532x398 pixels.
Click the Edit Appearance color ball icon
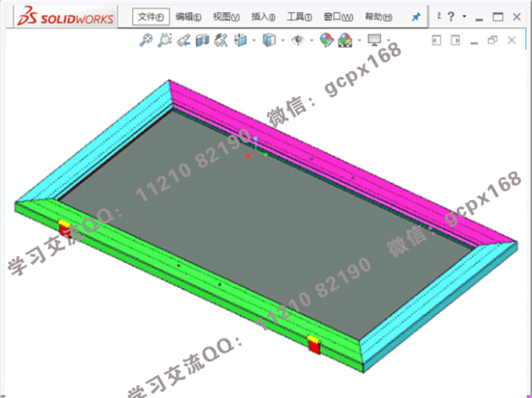point(326,41)
